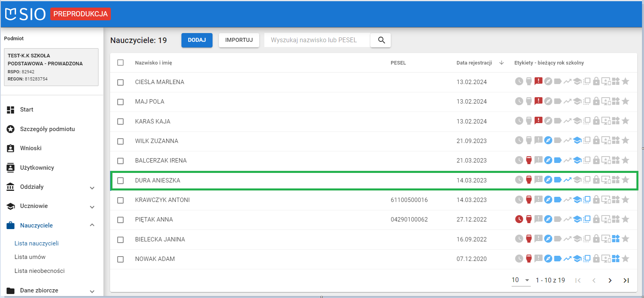Click the search field for nazwisko or PESEL
The height and width of the screenshot is (298, 644).
317,40
